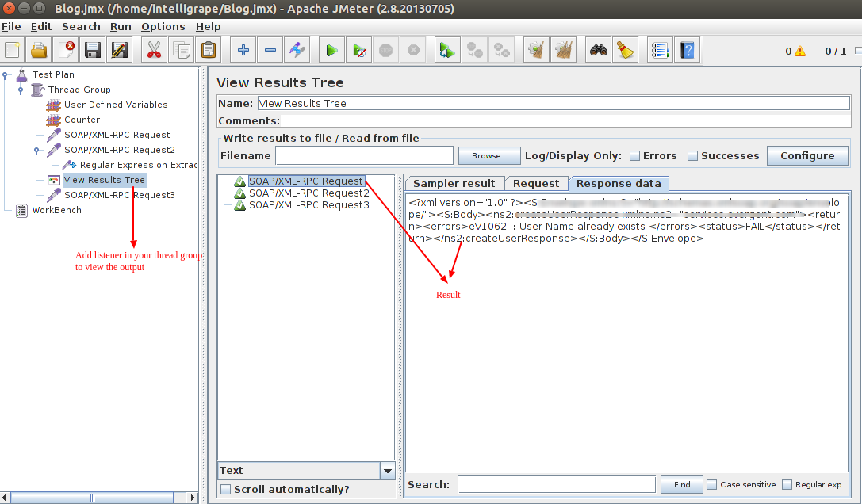The width and height of the screenshot is (862, 504).
Task: Click the Copy toolbar icon
Action: point(181,51)
